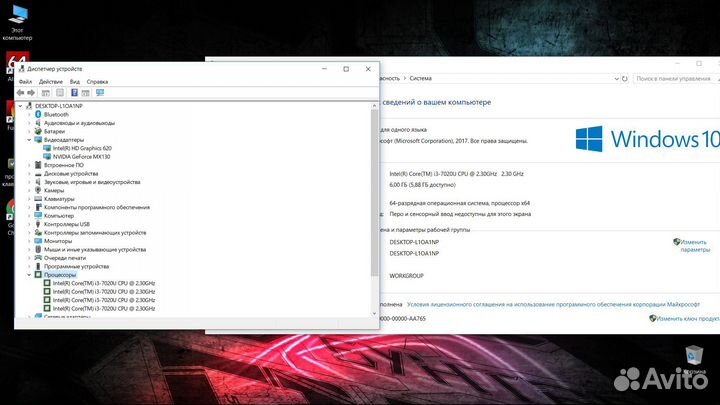Click the Дисковые устройства drive icon
This screenshot has height=405, width=720.
[38, 174]
